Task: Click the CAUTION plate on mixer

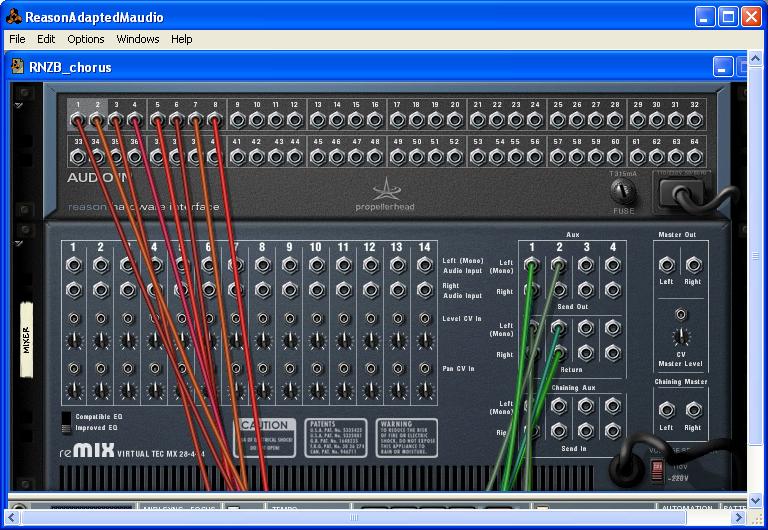Action: pos(264,438)
